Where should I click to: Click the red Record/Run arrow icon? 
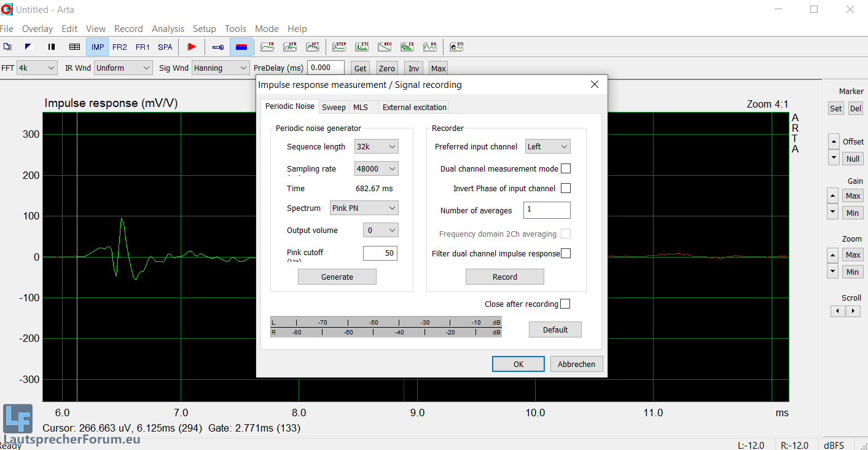coord(192,47)
